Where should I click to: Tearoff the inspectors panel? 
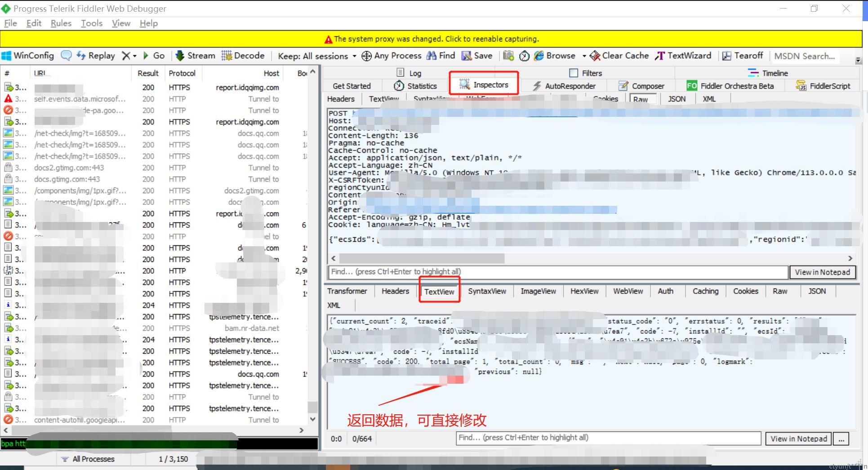pyautogui.click(x=743, y=56)
